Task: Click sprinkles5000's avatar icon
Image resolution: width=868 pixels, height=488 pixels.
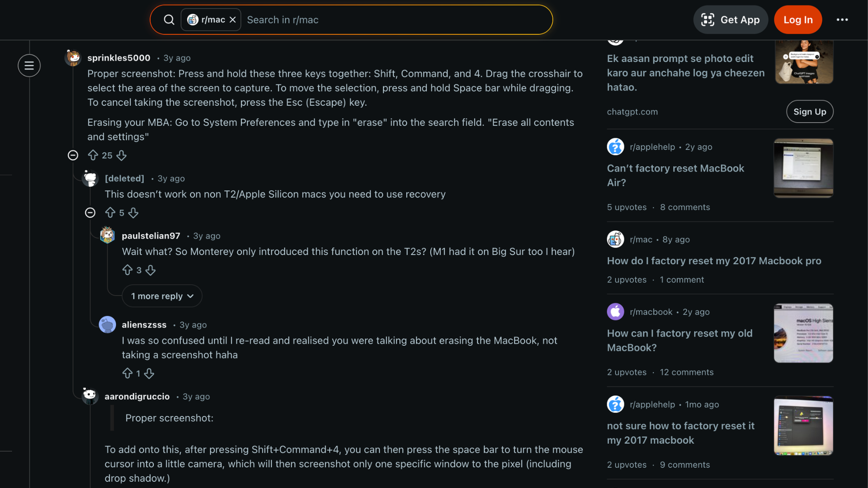Action: (x=73, y=58)
